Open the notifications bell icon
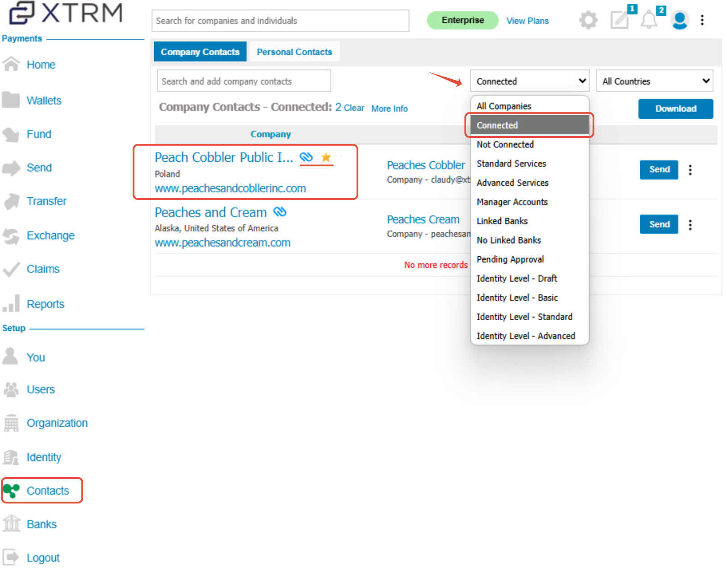Screen dimensions: 727x588 click(x=649, y=20)
